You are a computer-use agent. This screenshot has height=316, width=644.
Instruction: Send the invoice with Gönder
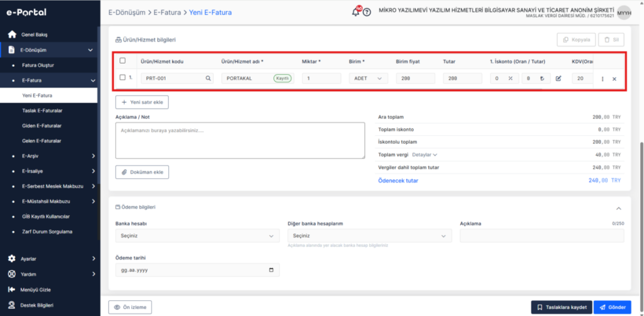(613, 307)
